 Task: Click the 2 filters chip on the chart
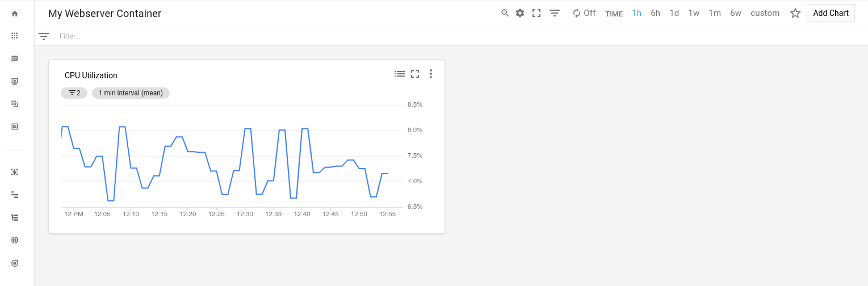74,93
